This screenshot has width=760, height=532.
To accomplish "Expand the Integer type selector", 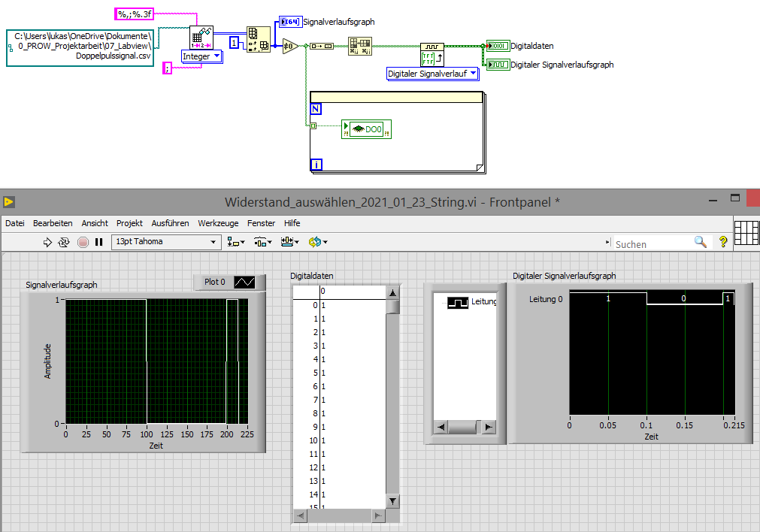I will pyautogui.click(x=202, y=56).
